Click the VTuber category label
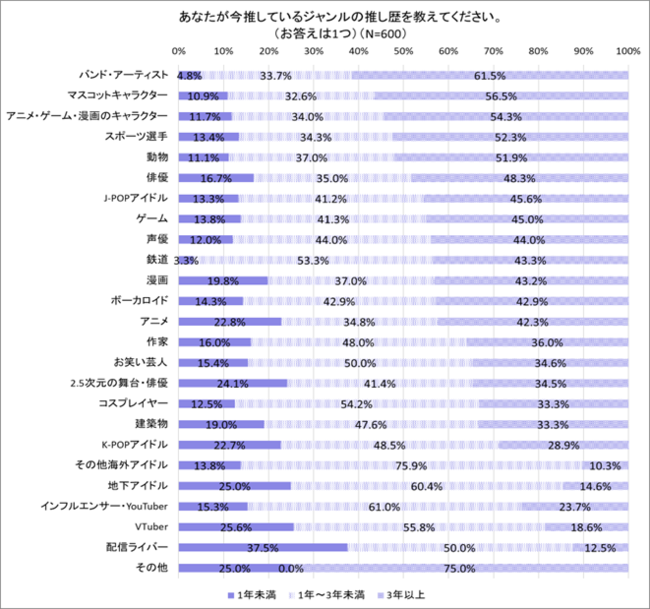650x609 pixels. (x=151, y=527)
